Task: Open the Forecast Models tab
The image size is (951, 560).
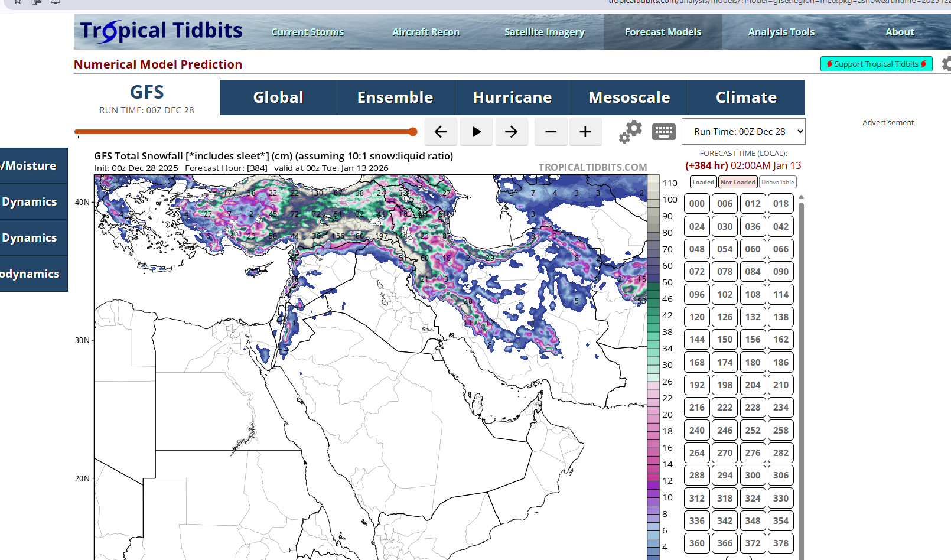Action: tap(663, 32)
